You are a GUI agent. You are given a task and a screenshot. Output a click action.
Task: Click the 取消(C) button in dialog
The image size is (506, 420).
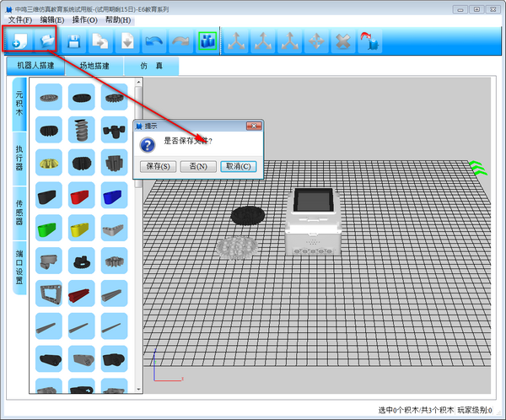click(237, 166)
